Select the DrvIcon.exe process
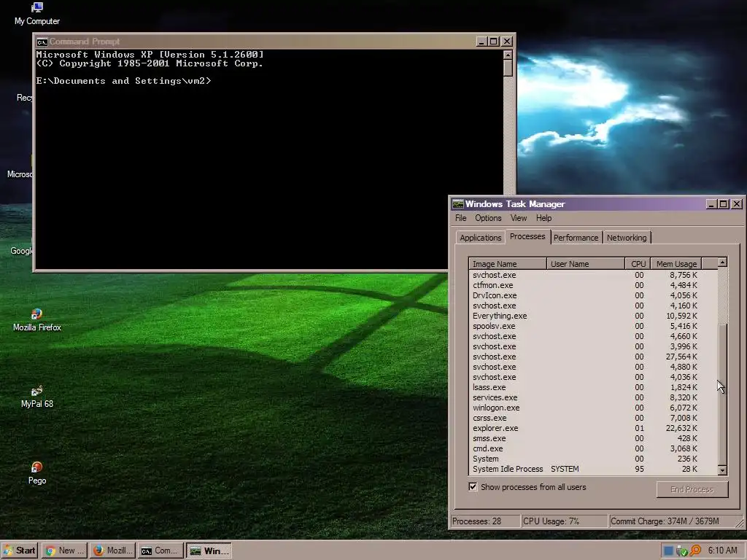The height and width of the screenshot is (560, 747). click(x=592, y=295)
